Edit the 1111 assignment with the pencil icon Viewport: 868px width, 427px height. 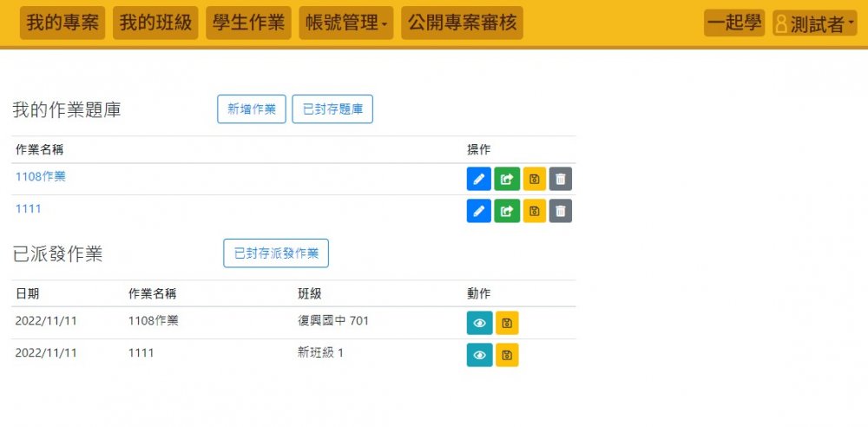(x=478, y=211)
